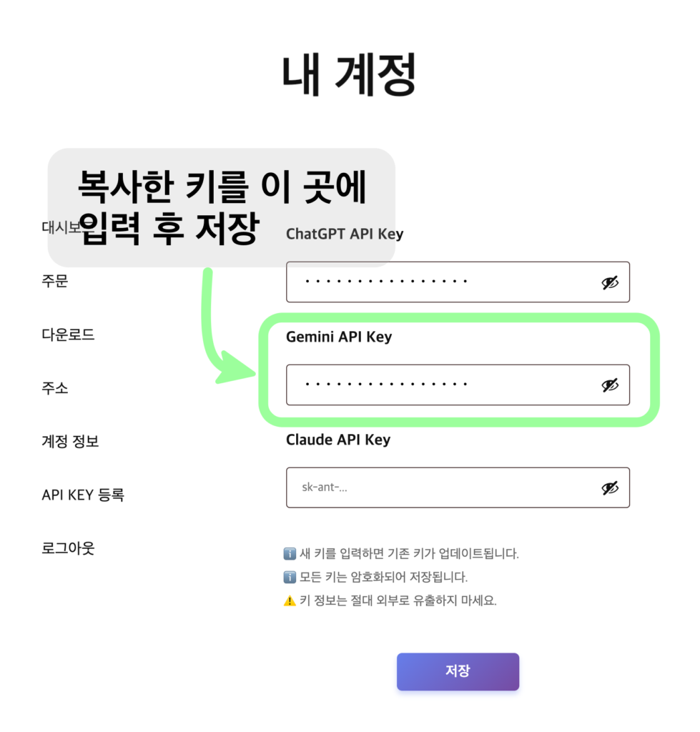Click the warning icon beside the key leak notice
The height and width of the screenshot is (732, 700).
290,600
